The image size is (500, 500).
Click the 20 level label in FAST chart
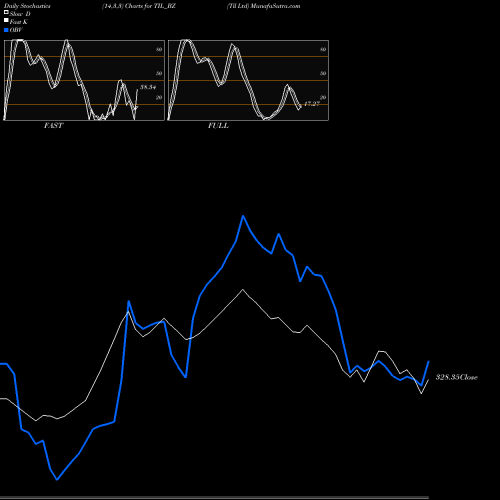[x=159, y=97]
